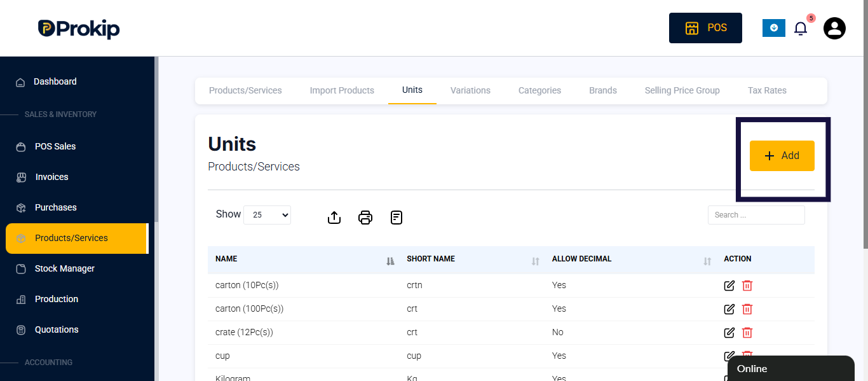Image resolution: width=868 pixels, height=381 pixels.
Task: Focus the Search field
Action: point(756,215)
